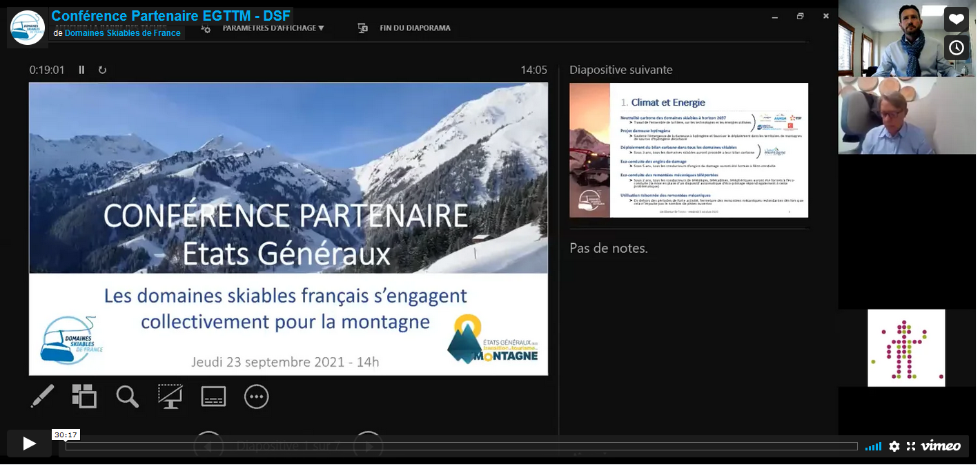Screen dimensions: 980x467
Task: Reset the presentation timer
Action: click(x=102, y=70)
